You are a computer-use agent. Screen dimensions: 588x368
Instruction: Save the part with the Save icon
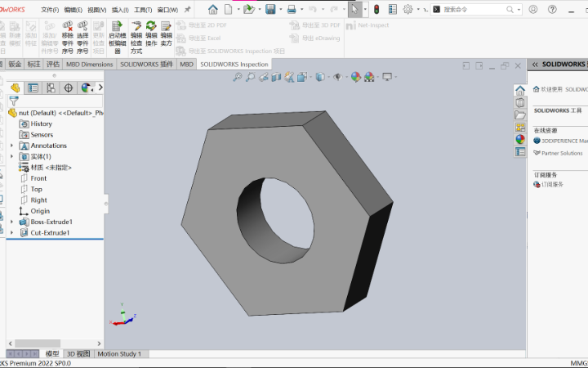(270, 9)
